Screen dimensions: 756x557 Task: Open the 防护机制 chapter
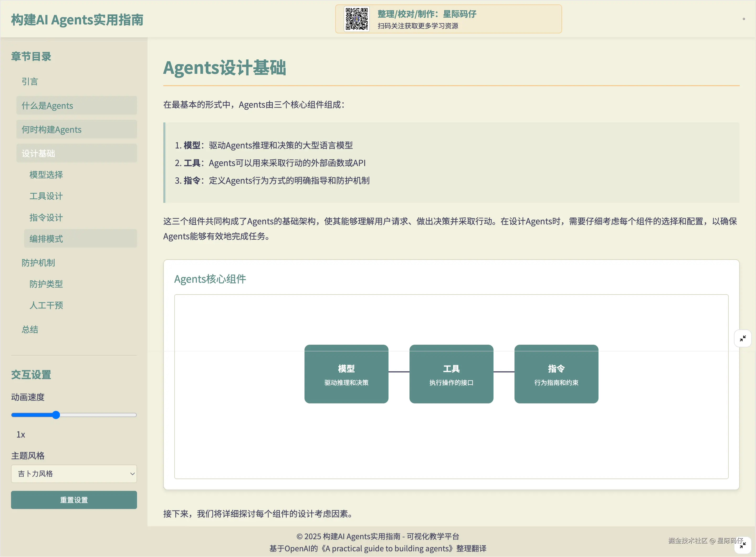point(38,263)
